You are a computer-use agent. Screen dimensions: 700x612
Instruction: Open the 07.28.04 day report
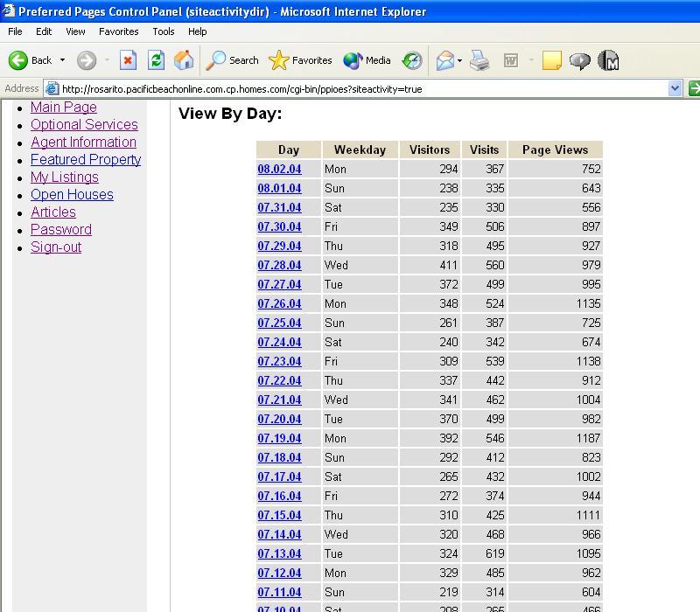click(x=279, y=266)
